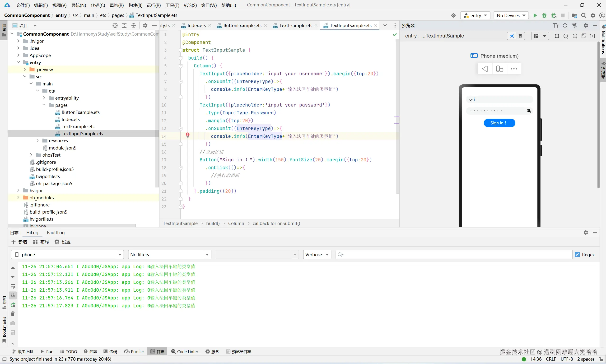Click the Sign in ! button in preview

click(x=499, y=123)
